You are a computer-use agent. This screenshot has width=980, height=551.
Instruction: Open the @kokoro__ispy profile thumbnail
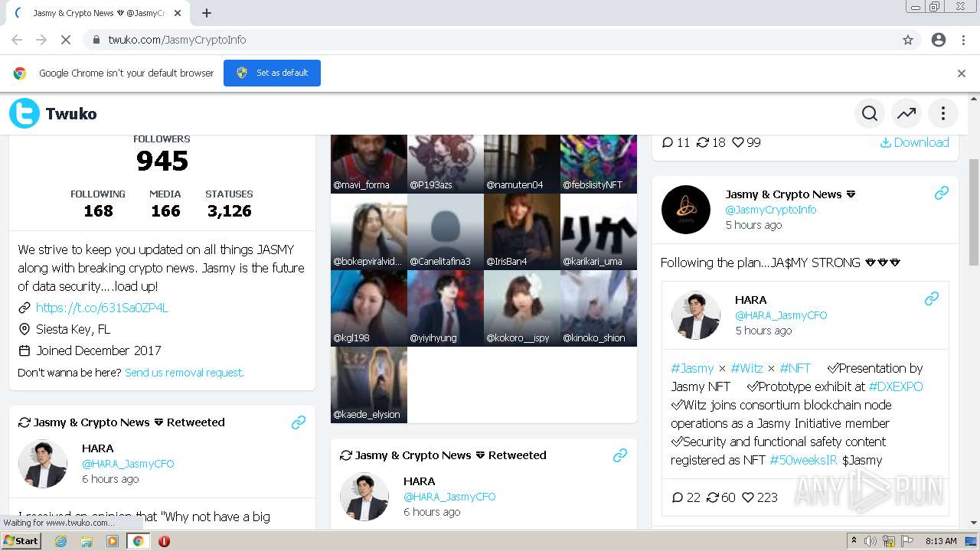coord(522,308)
